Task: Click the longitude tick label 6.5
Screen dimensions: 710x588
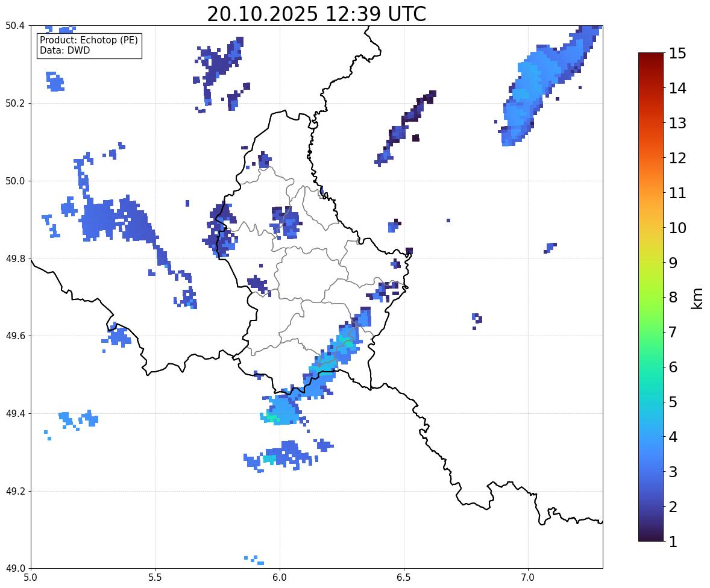Action: point(404,578)
